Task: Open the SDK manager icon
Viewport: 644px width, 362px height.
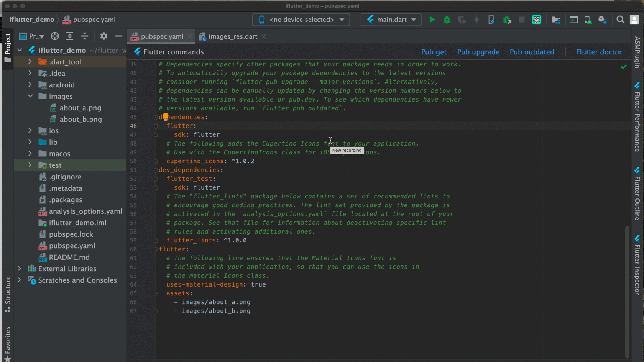Action: pyautogui.click(x=602, y=20)
